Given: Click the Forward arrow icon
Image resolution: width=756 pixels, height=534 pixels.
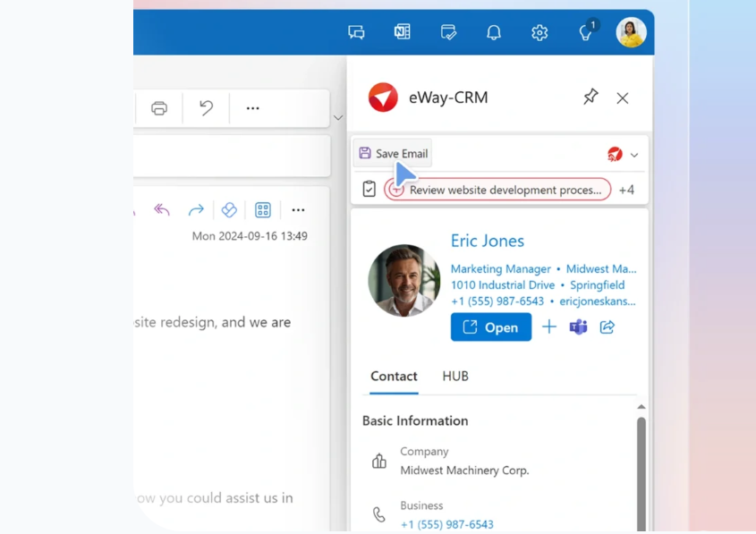Looking at the screenshot, I should [196, 210].
